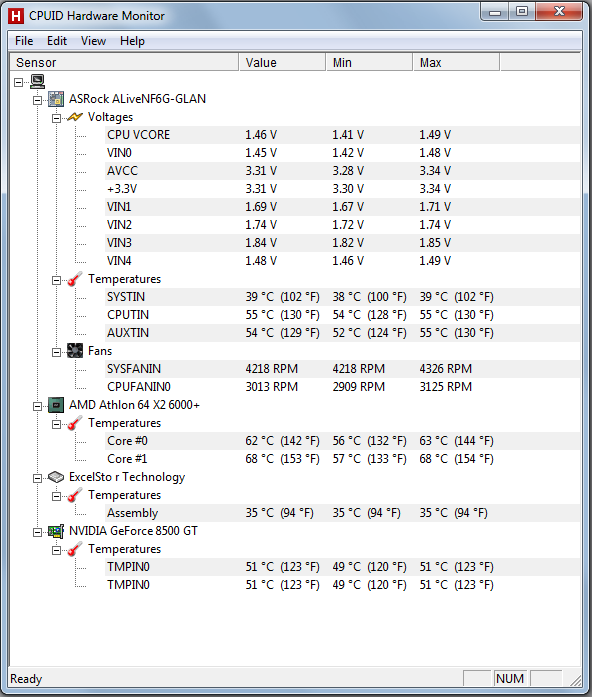Open the Edit menu
This screenshot has height=697, width=593.
[x=57, y=41]
